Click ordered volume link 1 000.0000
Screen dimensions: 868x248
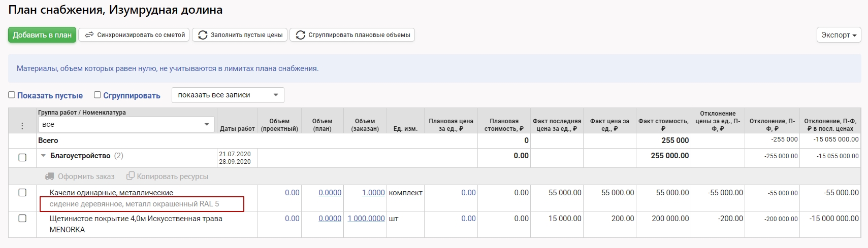366,219
